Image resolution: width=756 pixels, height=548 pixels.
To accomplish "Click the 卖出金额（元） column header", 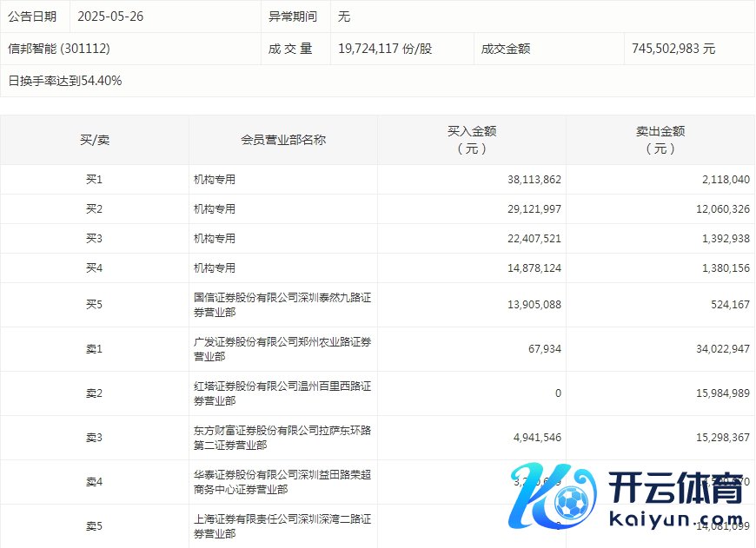I will (x=660, y=140).
